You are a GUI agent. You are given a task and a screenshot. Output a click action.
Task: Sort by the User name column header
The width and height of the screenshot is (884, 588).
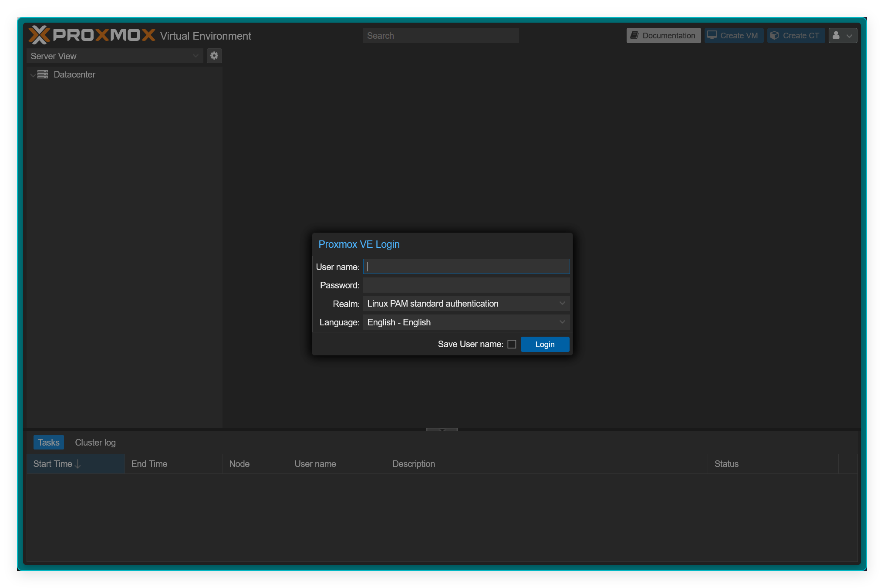point(337,464)
